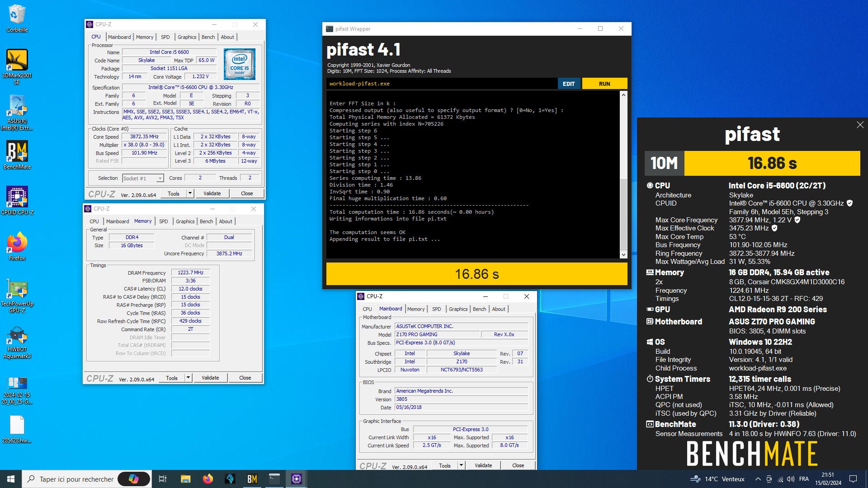
Task: Click Tools button in CPU-Z Memory window
Action: point(172,378)
